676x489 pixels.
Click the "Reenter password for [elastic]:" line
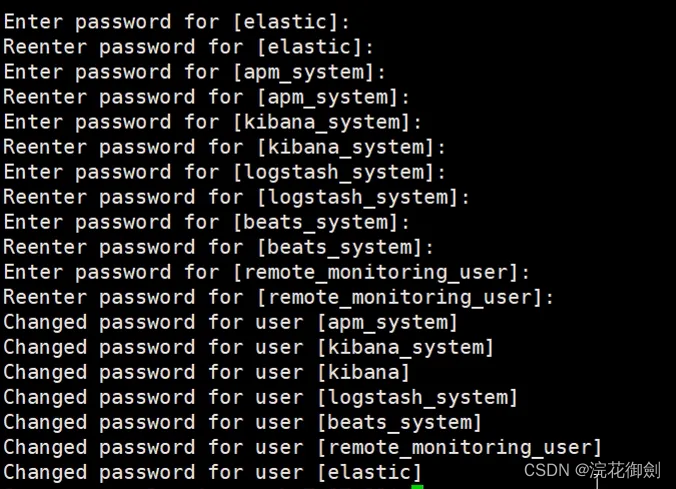click(x=188, y=47)
